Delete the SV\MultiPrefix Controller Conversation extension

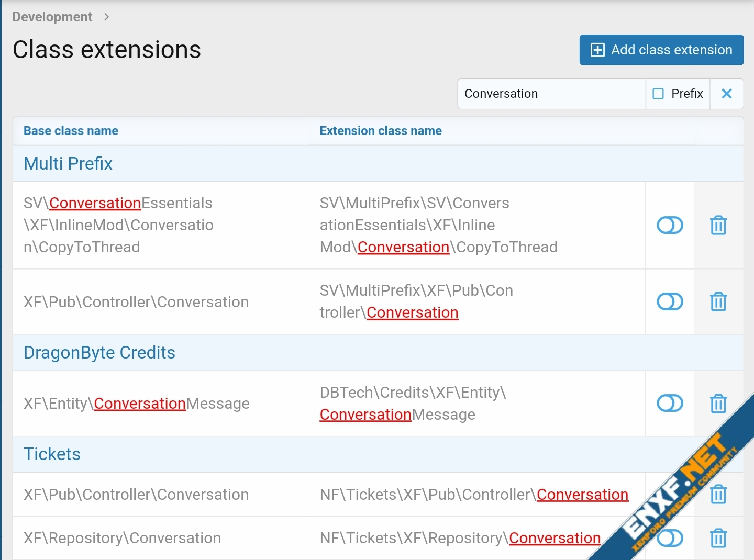pyautogui.click(x=718, y=302)
